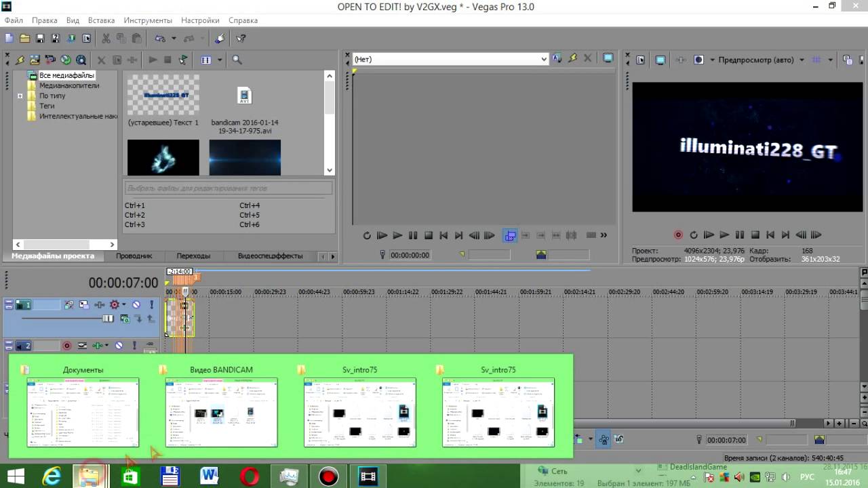Open the Project Media Views dropdown arrow
This screenshot has width=868, height=488.
[x=220, y=60]
